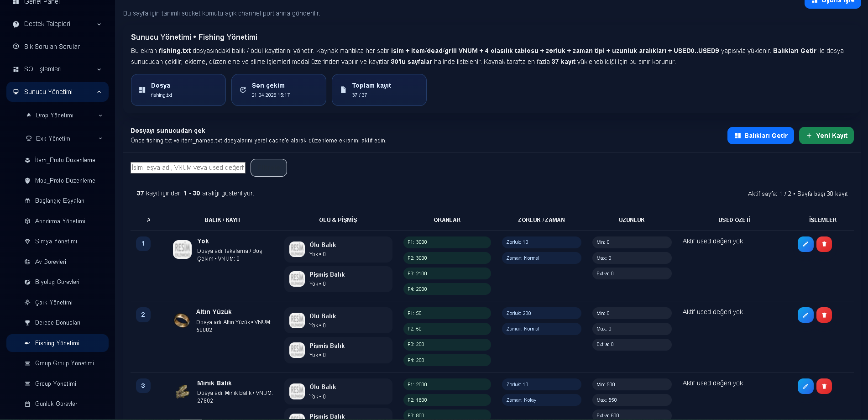The width and height of the screenshot is (868, 420).
Task: Click Exp Yönetimi icon
Action: click(x=29, y=138)
